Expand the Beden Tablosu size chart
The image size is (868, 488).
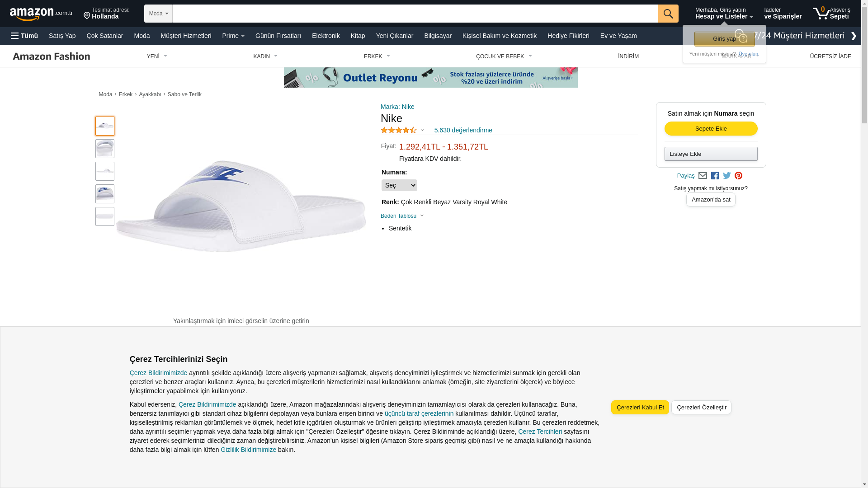(402, 216)
